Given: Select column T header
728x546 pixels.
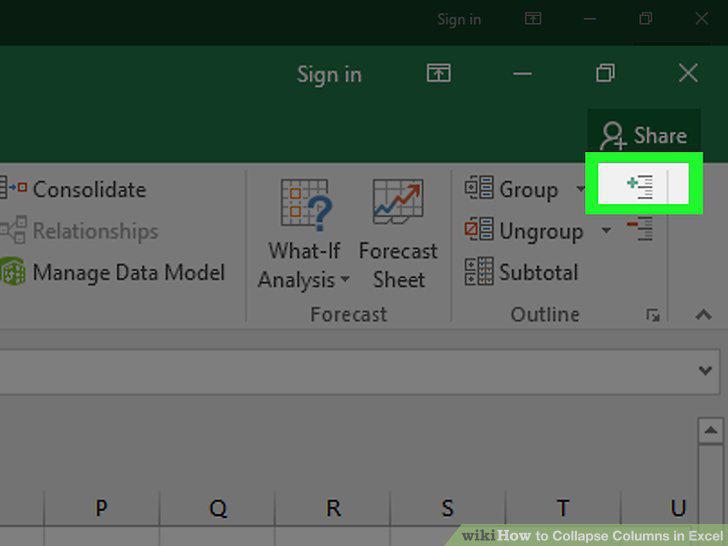Looking at the screenshot, I should point(563,508).
